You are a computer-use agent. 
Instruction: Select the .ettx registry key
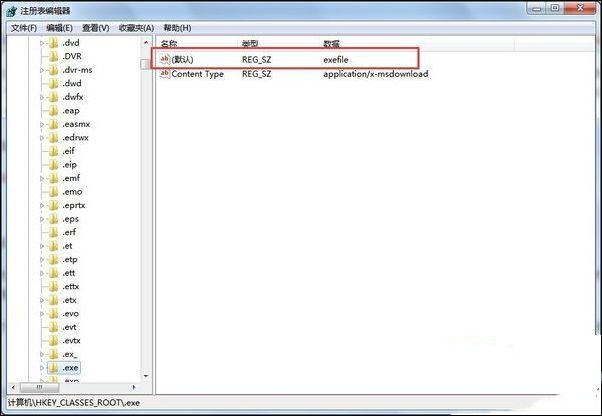click(x=71, y=287)
